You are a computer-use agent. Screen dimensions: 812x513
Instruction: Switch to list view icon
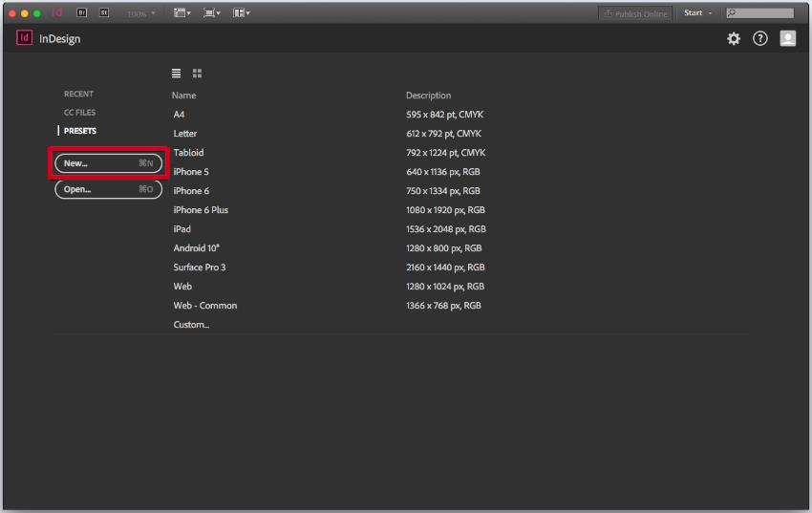tap(176, 74)
